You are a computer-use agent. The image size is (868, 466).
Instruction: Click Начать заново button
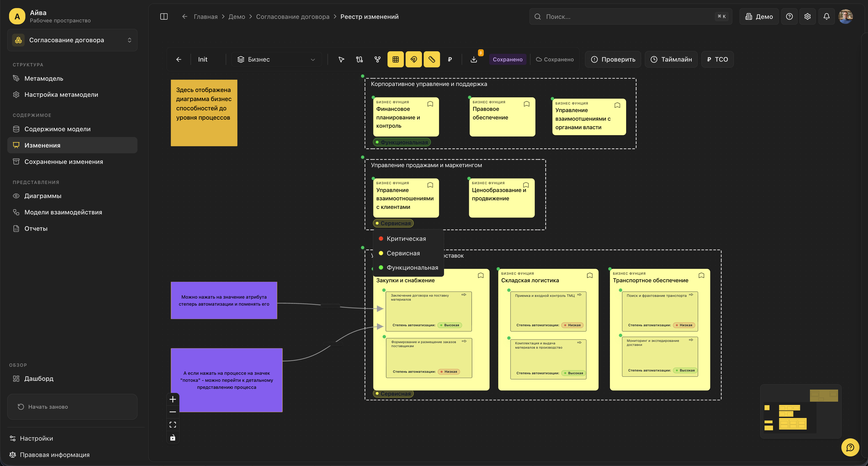(x=72, y=407)
